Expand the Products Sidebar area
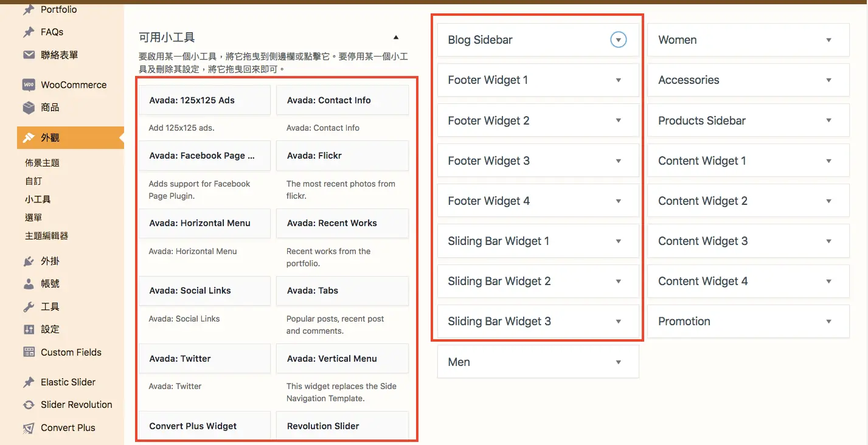 828,121
